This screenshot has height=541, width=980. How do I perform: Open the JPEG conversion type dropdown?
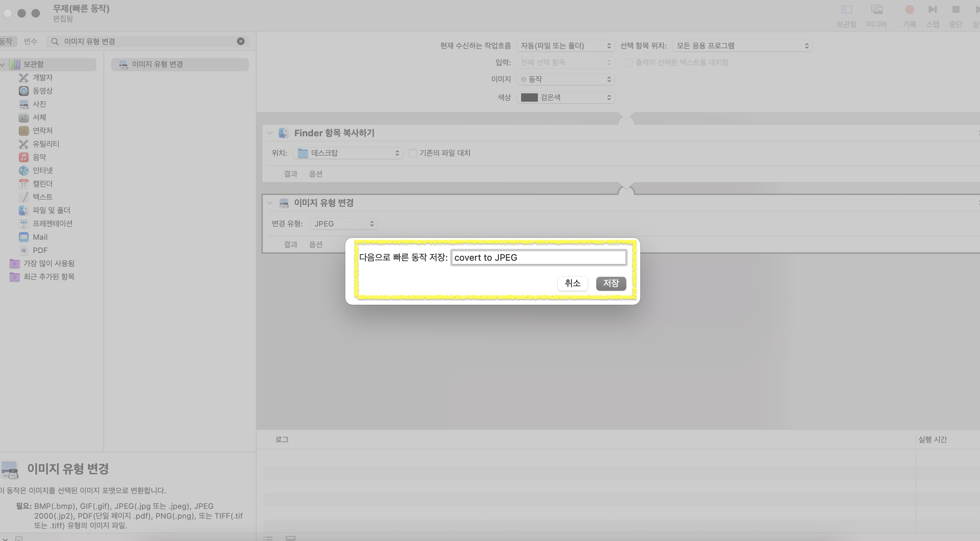tap(344, 224)
